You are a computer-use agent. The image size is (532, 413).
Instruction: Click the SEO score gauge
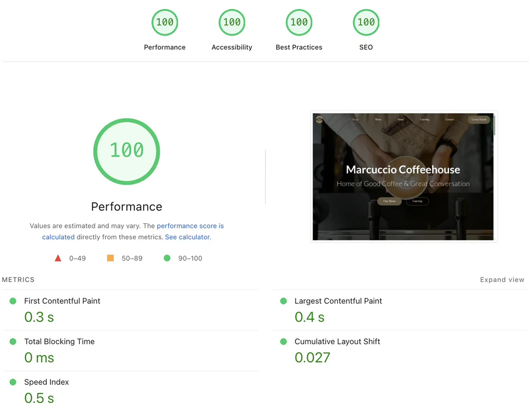pos(366,22)
